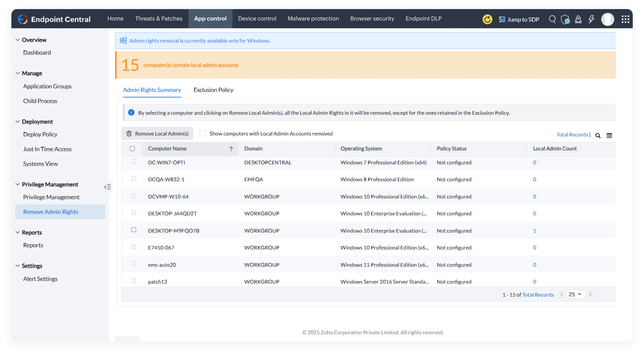Click the table search magnifier icon
644x355 pixels.
[x=598, y=136]
